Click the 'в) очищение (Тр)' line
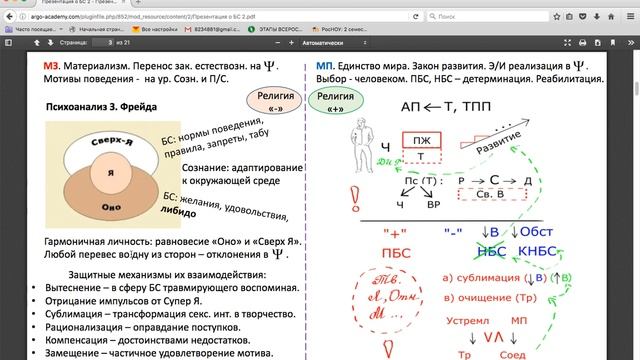 pos(490,298)
